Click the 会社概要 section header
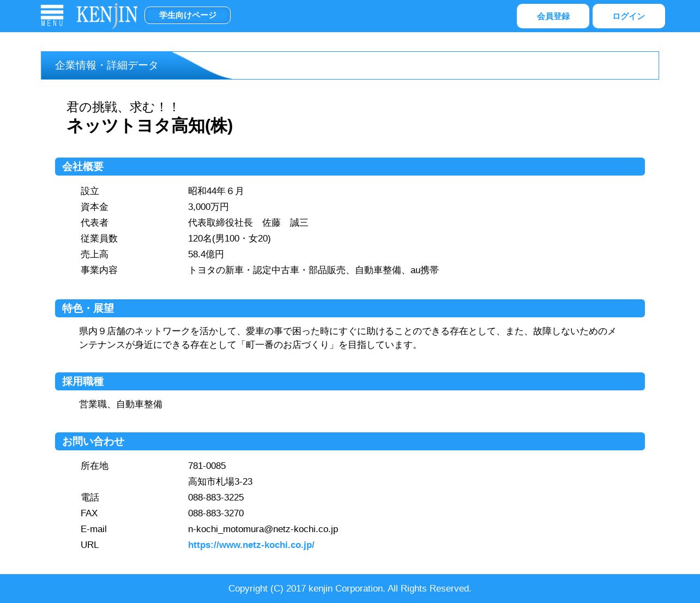The image size is (700, 603). [x=350, y=166]
